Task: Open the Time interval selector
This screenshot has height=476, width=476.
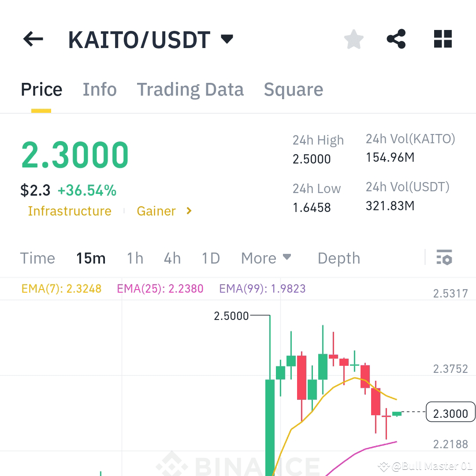Action: [37, 258]
